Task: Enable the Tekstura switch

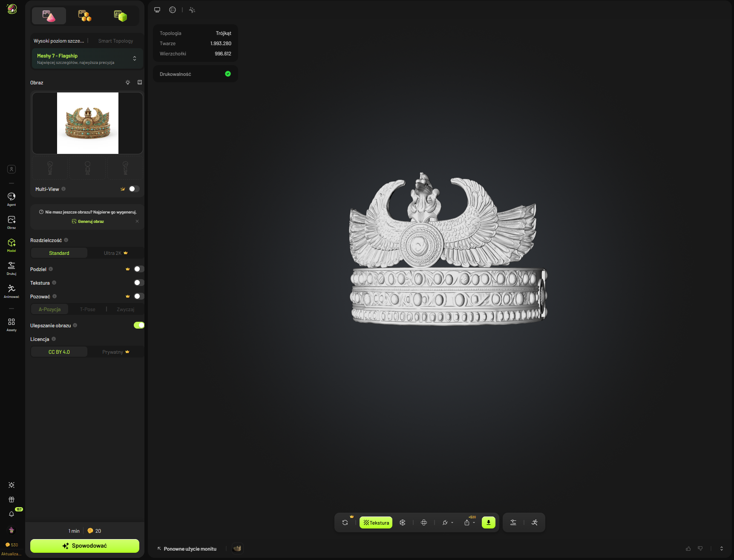Action: [x=139, y=283]
